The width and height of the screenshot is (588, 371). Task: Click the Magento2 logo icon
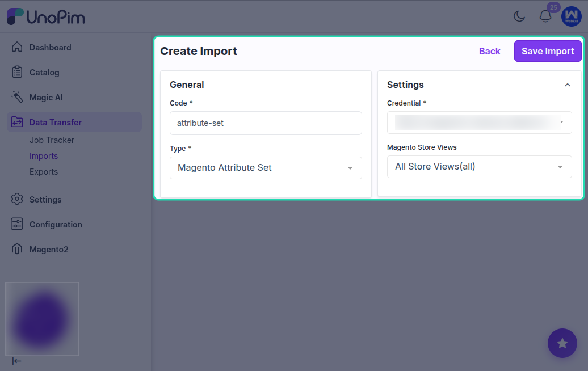pyautogui.click(x=17, y=249)
